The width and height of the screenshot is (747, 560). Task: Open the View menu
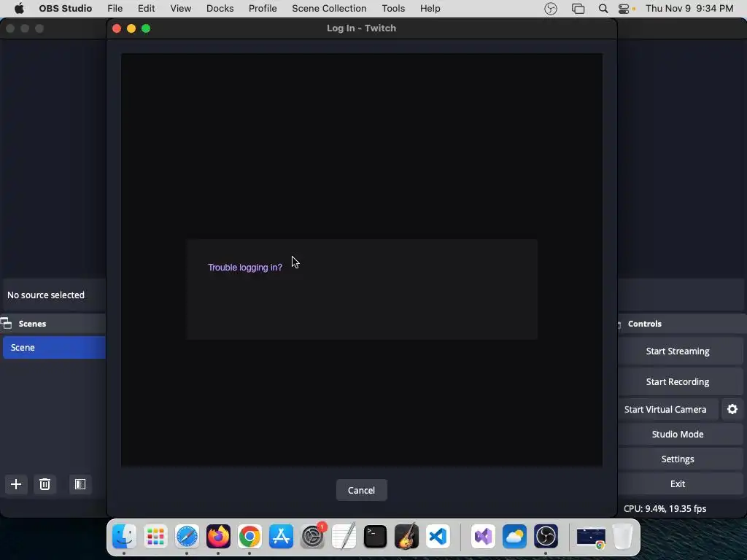(181, 9)
